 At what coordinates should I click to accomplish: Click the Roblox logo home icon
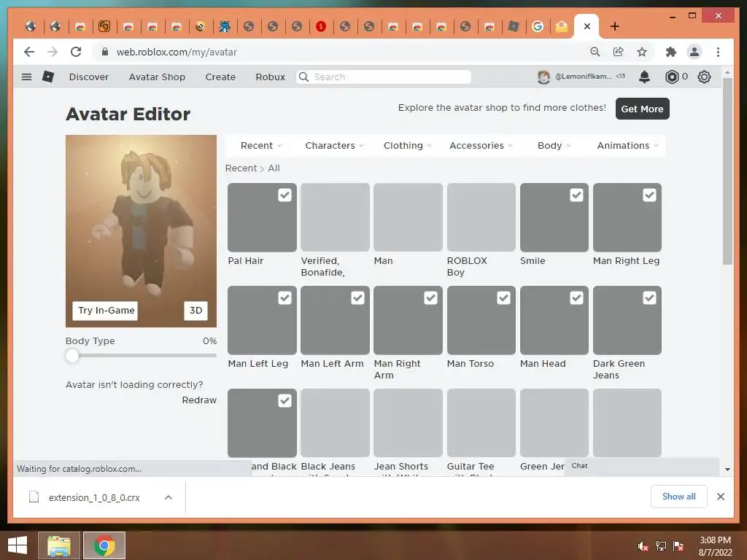48,77
